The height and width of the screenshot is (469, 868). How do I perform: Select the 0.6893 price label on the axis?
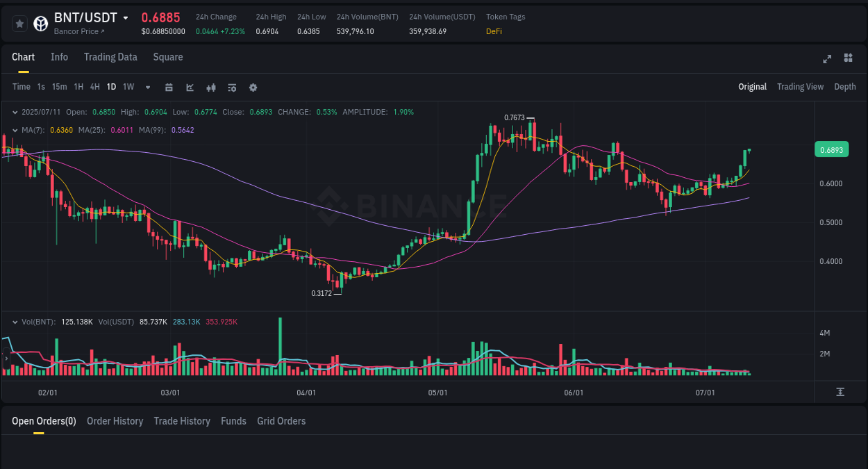point(831,149)
